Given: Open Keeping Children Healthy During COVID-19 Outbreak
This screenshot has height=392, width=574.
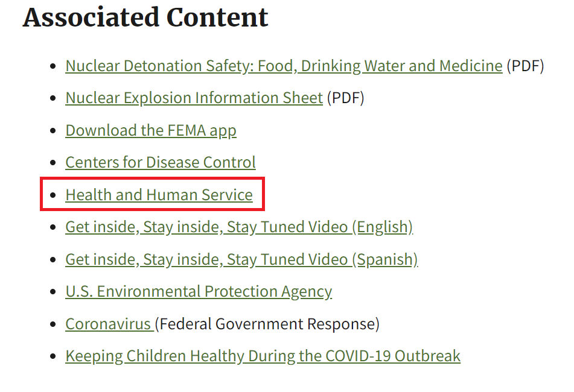Looking at the screenshot, I should pos(263,356).
